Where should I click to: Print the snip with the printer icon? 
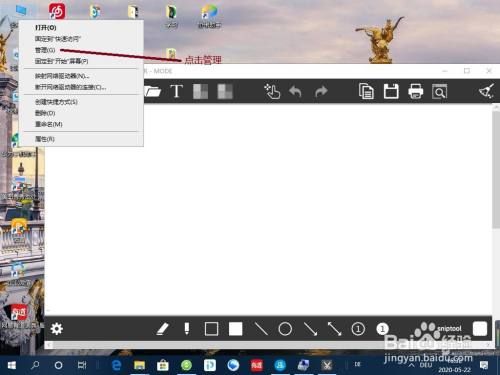coord(416,91)
